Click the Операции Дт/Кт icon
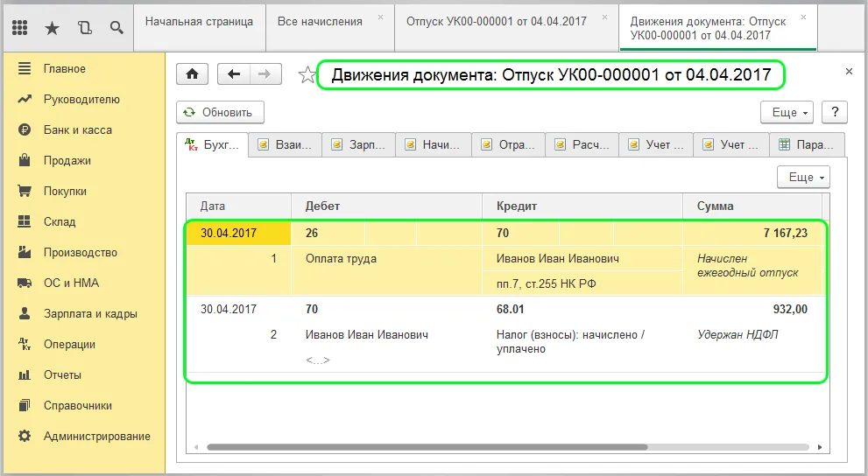 (x=25, y=344)
